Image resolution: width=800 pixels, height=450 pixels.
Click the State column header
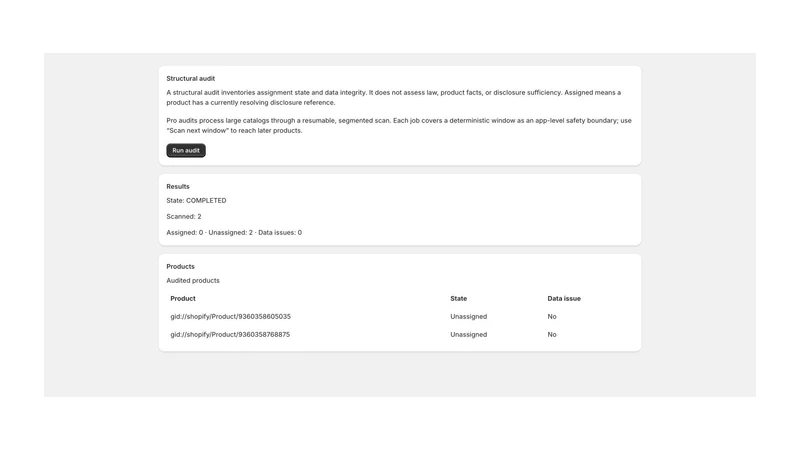tap(459, 298)
